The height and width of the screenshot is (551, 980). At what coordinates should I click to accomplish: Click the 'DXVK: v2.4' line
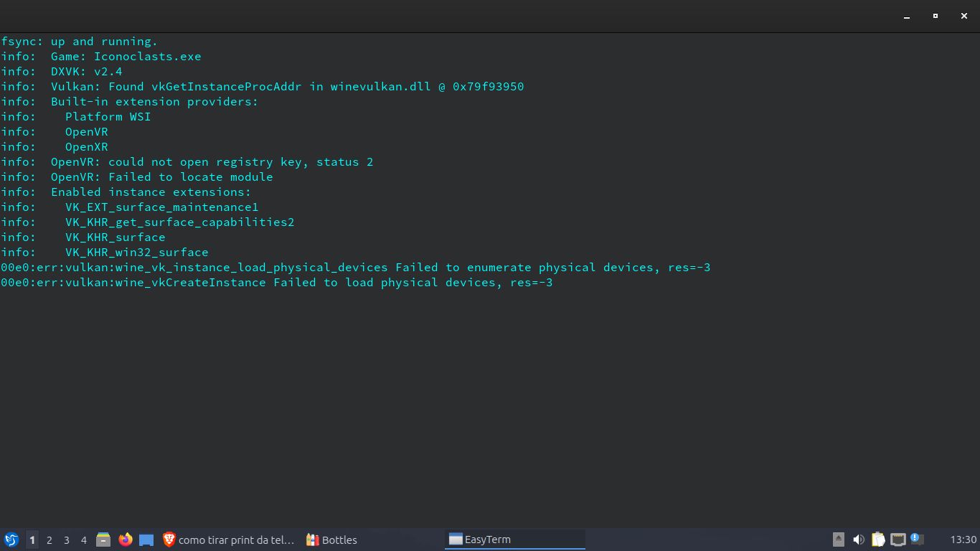(x=62, y=72)
